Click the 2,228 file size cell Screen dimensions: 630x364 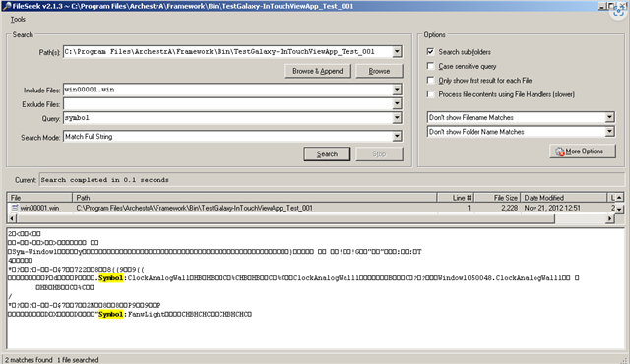coord(510,208)
